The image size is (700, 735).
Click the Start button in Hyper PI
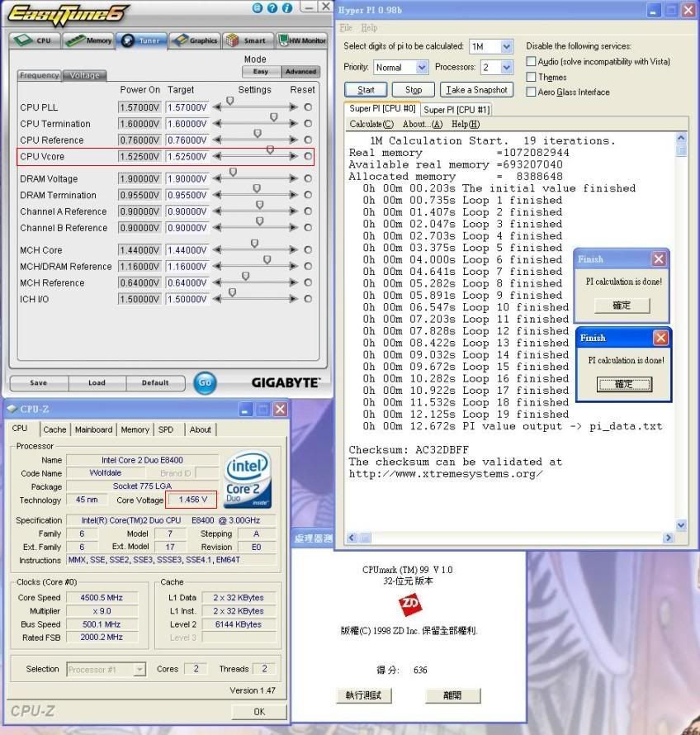point(366,89)
